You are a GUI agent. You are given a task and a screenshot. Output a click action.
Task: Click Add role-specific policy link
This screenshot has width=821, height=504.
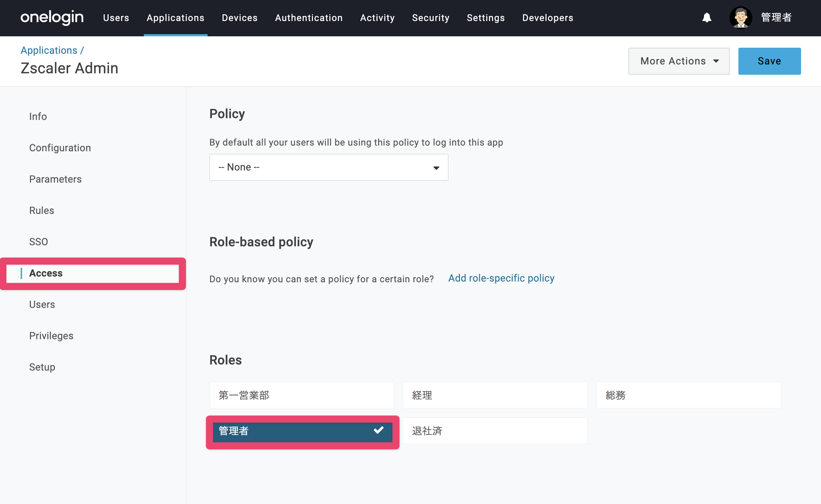[501, 278]
